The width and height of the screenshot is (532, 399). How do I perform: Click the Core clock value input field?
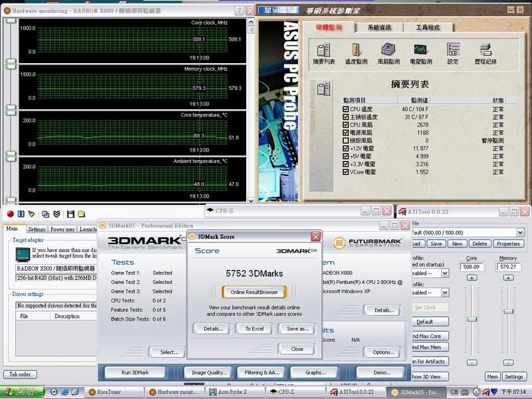coord(471,267)
